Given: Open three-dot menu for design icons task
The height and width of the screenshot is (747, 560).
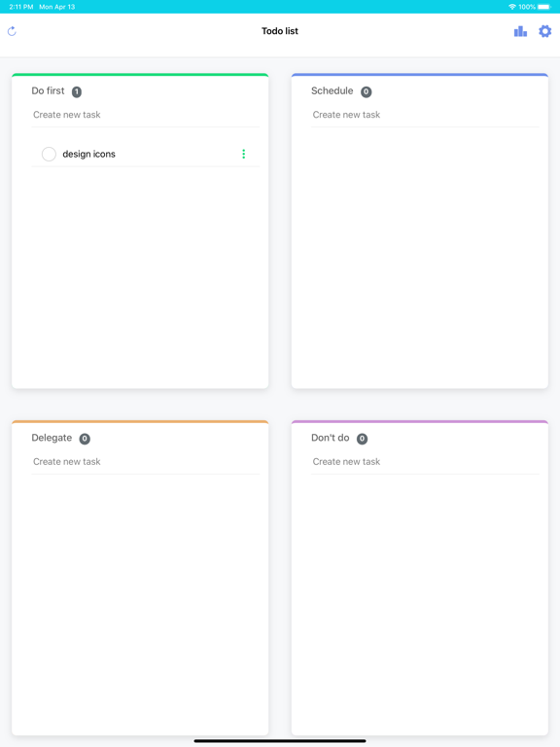Looking at the screenshot, I should (244, 154).
